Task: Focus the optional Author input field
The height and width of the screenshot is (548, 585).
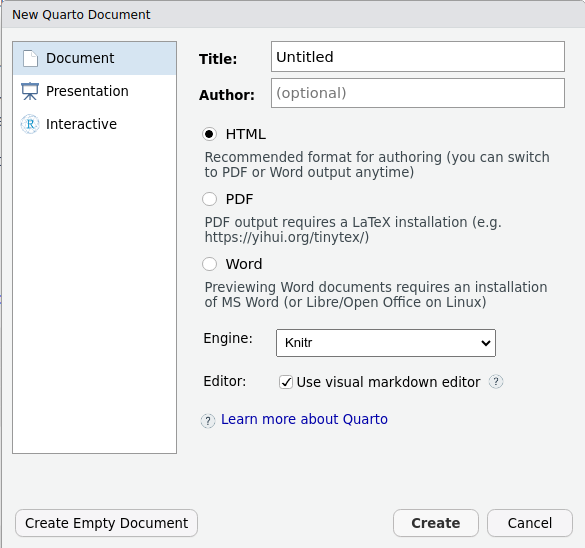Action: coord(418,93)
